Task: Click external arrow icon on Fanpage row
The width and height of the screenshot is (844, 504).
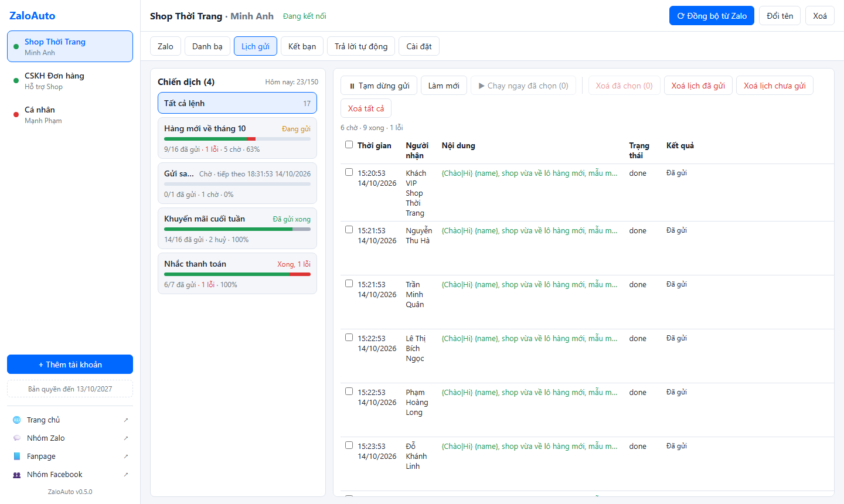Action: point(126,457)
